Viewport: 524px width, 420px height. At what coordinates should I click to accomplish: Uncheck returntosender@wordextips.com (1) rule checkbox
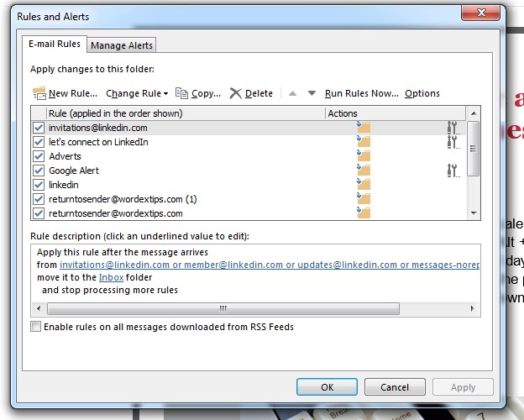[x=39, y=199]
